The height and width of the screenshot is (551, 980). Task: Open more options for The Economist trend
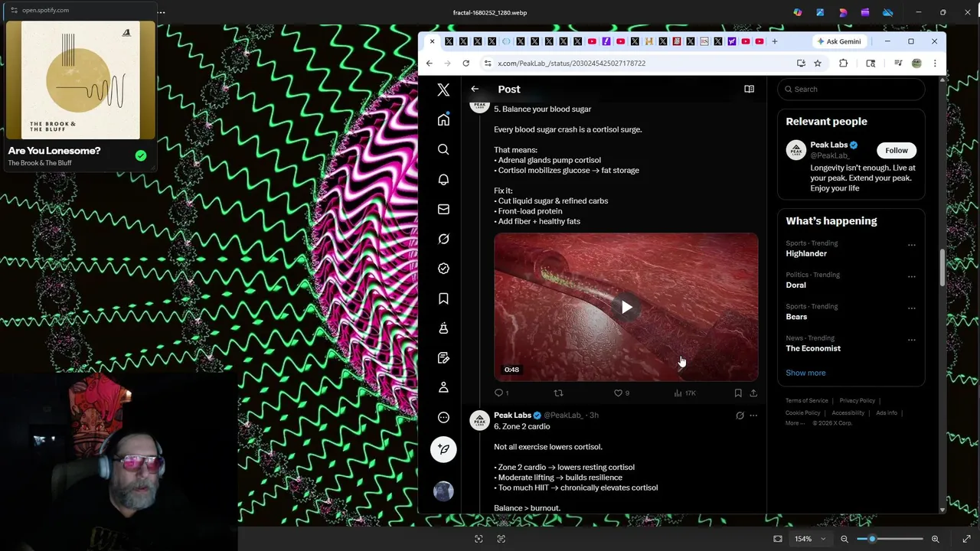click(911, 340)
